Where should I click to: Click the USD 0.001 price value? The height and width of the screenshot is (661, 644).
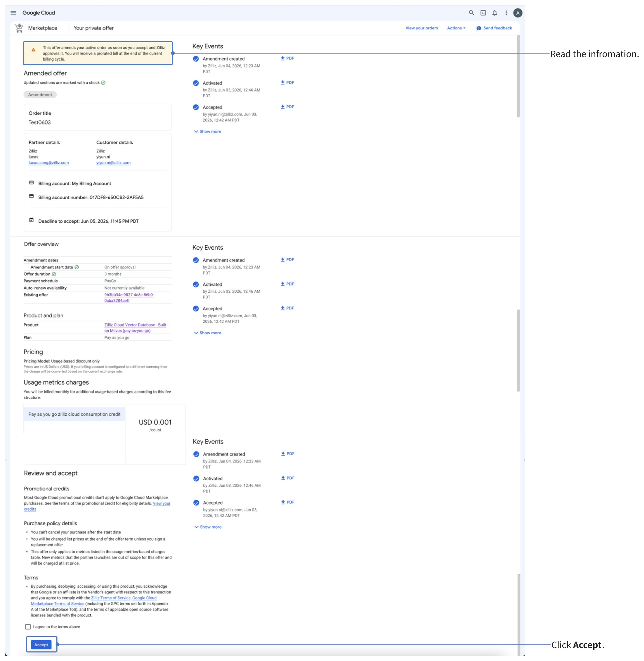pyautogui.click(x=155, y=422)
